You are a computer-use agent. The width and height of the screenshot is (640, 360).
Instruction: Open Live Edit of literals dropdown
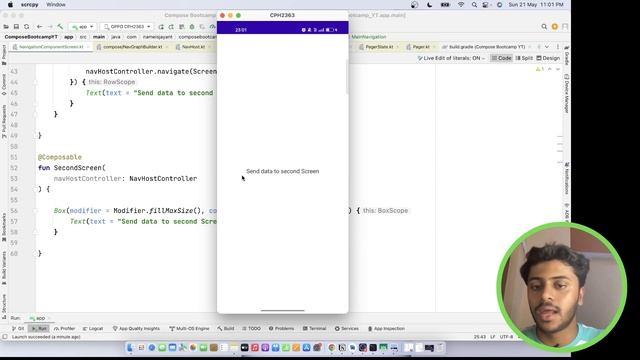[451, 58]
